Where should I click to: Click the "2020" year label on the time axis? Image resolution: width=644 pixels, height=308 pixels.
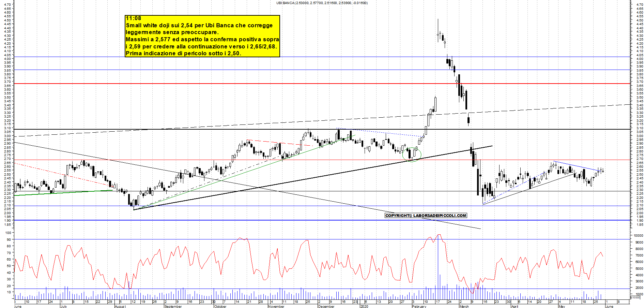tap(364, 306)
